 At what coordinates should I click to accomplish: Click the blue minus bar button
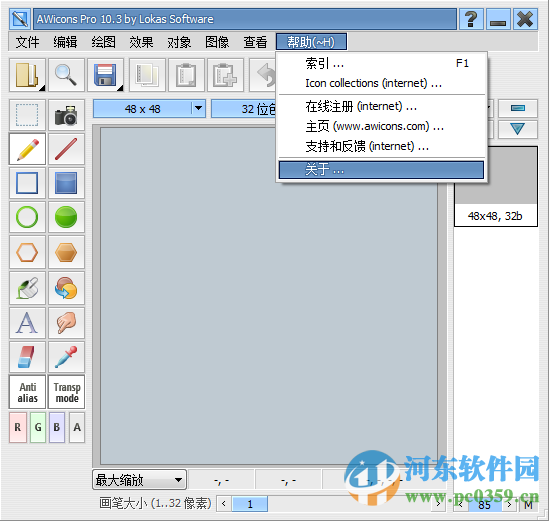517,108
